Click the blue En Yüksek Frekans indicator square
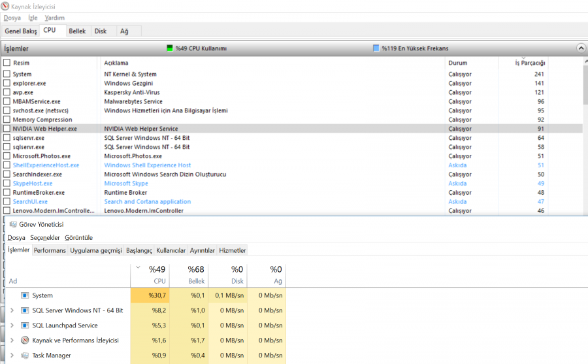Image resolution: width=588 pixels, height=364 pixels. (376, 48)
